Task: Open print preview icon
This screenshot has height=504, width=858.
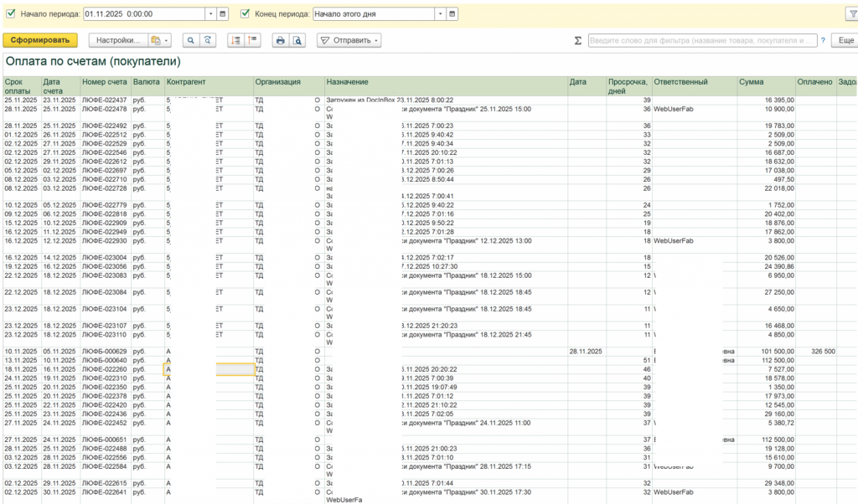Action: point(298,40)
